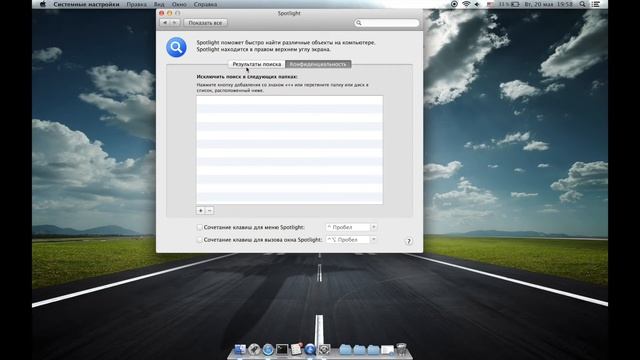Click the volume speaker icon in menu bar

[x=477, y=4]
